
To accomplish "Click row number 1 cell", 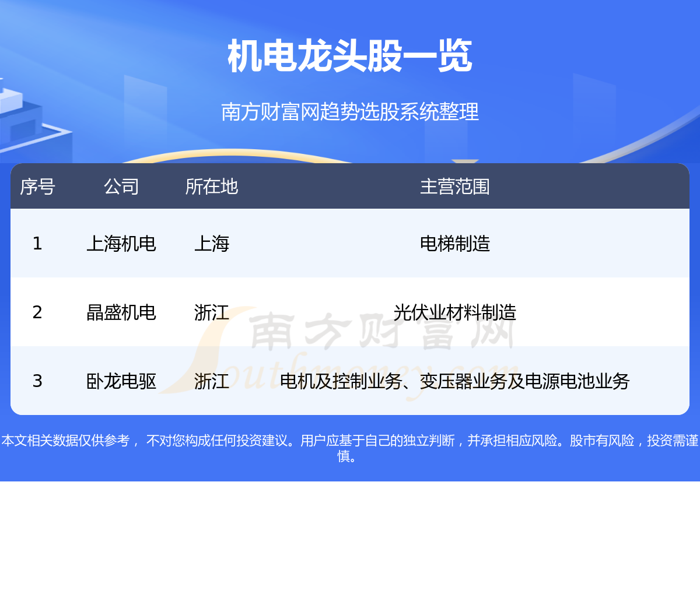I will [37, 243].
